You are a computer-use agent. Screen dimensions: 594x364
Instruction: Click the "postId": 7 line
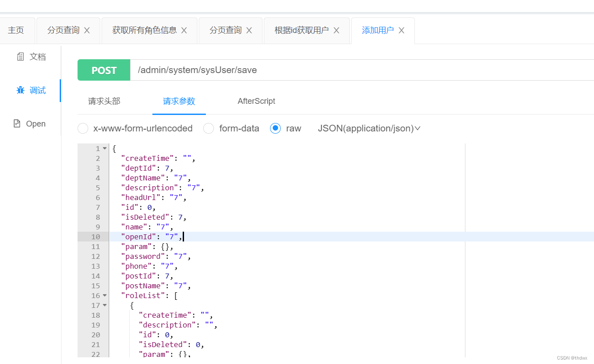[147, 276]
